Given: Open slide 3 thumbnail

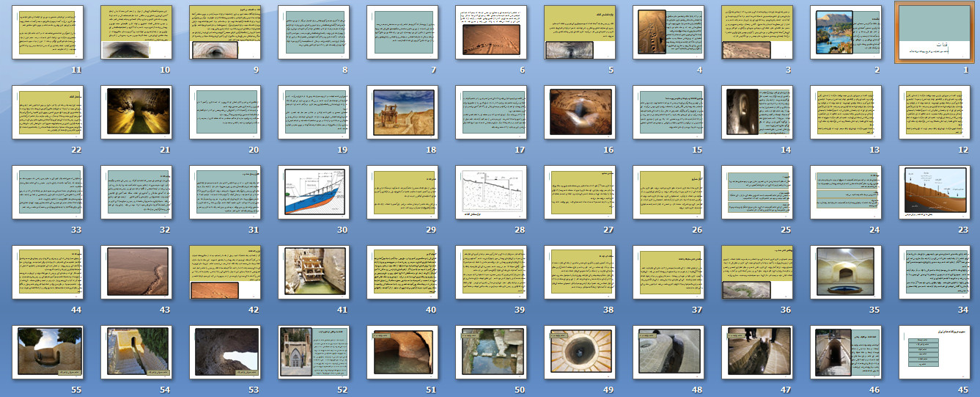Looking at the screenshot, I should (x=757, y=32).
